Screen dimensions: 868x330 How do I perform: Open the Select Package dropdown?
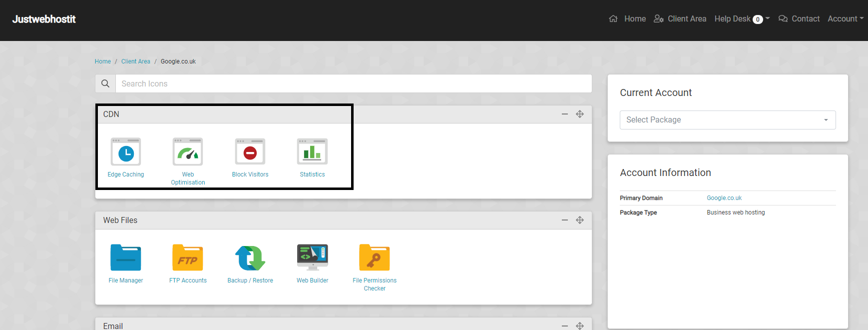[728, 120]
